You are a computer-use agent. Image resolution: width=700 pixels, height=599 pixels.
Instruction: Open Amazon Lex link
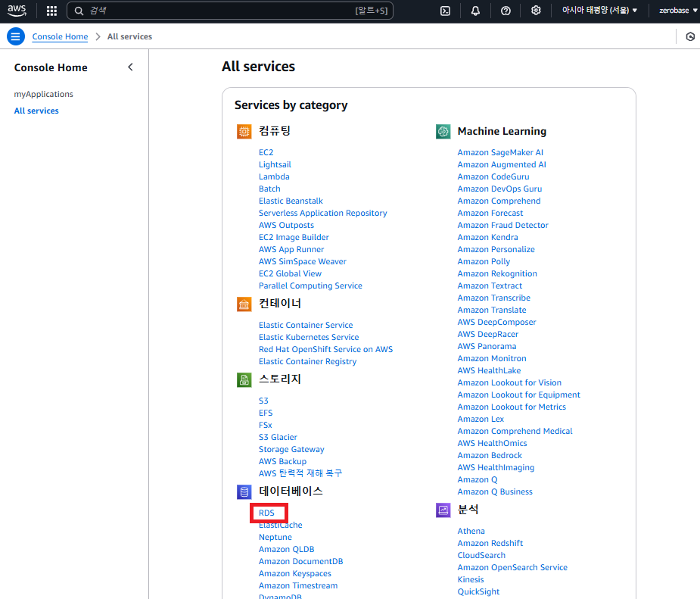pyautogui.click(x=481, y=419)
